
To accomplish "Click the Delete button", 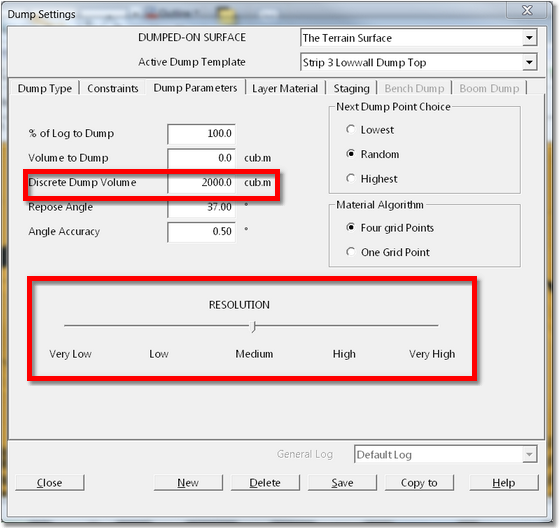I will pos(265,482).
